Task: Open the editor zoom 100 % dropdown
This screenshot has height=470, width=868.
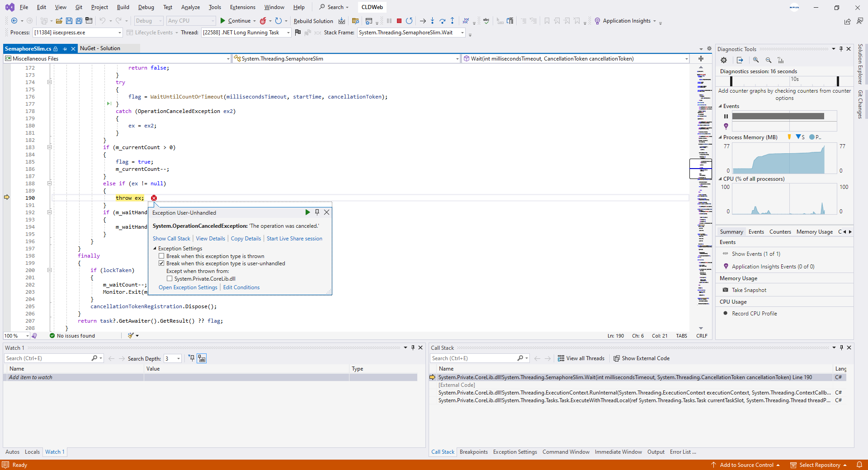Action: point(16,336)
